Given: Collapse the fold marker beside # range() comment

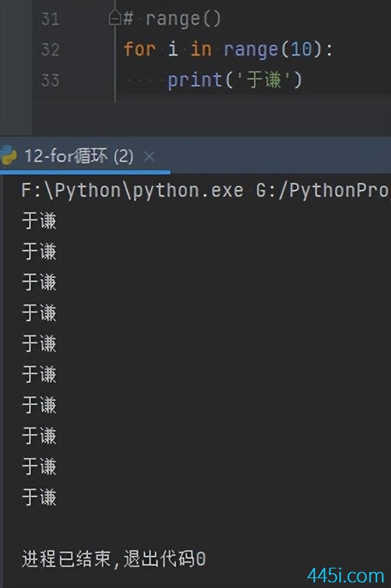Looking at the screenshot, I should [x=115, y=17].
